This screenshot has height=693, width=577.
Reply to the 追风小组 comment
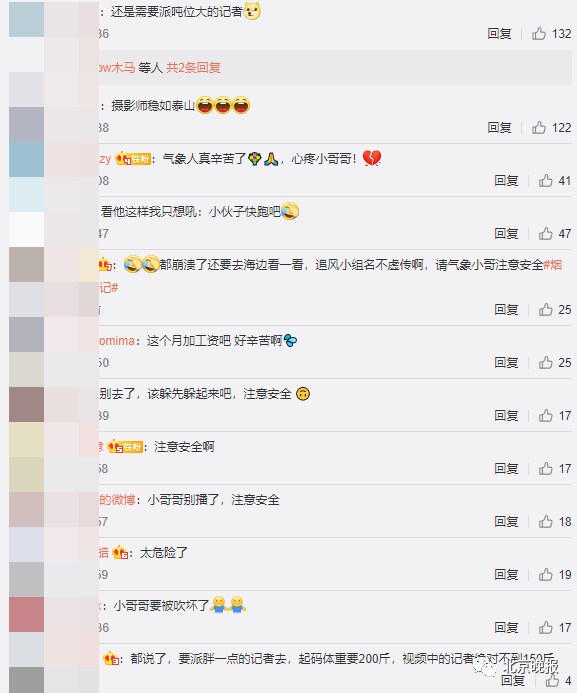click(x=506, y=309)
